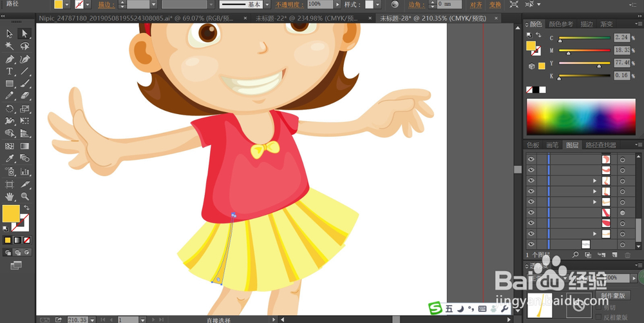Image resolution: width=644 pixels, height=323 pixels.
Task: Select the Selection tool (black arrow)
Action: click(x=10, y=34)
